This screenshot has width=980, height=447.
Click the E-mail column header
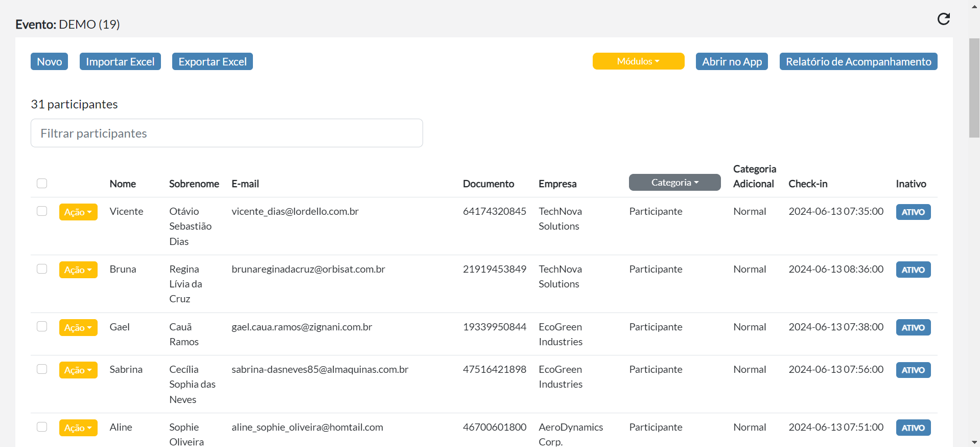[245, 184]
